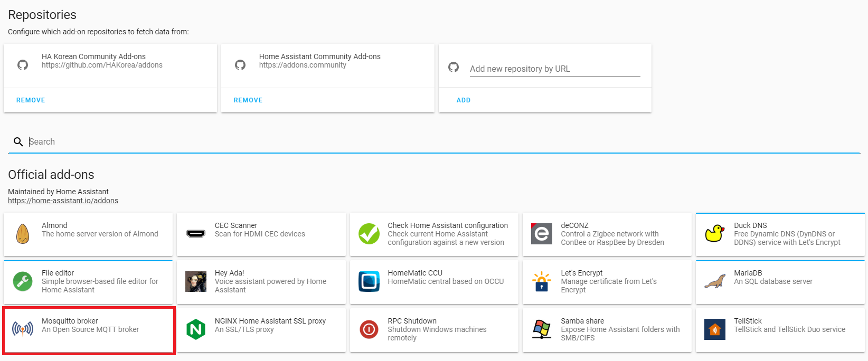Click the MariaDB seal icon

coord(715,281)
